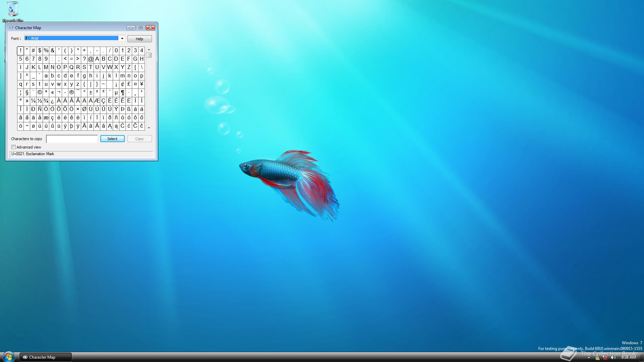Open the Recycle Bin desktop icon
The height and width of the screenshot is (362, 644).
tap(13, 11)
